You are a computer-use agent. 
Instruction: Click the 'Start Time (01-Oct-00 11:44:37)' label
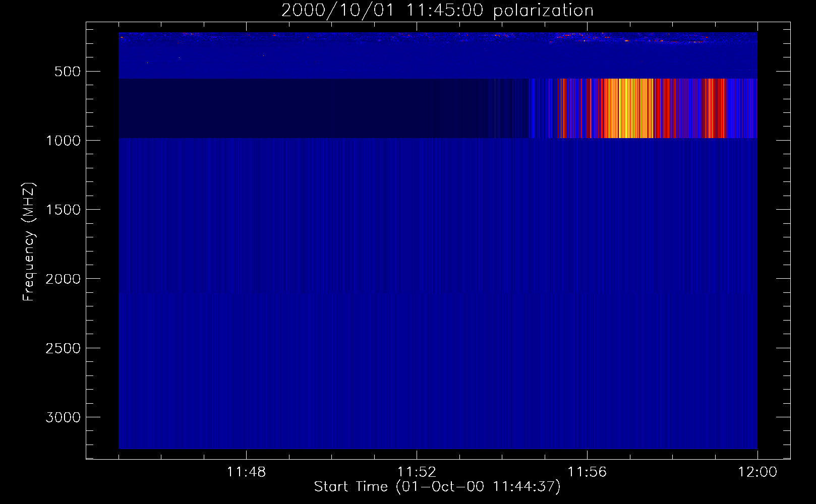coord(437,487)
